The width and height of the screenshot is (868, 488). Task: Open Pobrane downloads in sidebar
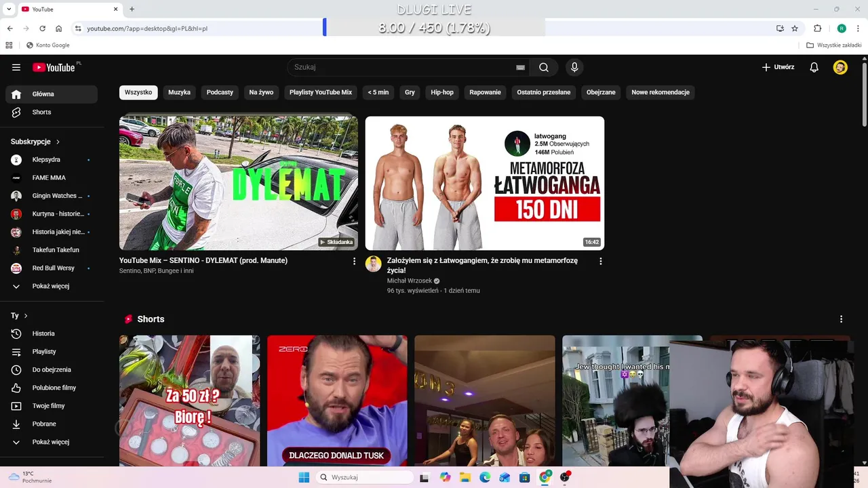tap(52, 424)
